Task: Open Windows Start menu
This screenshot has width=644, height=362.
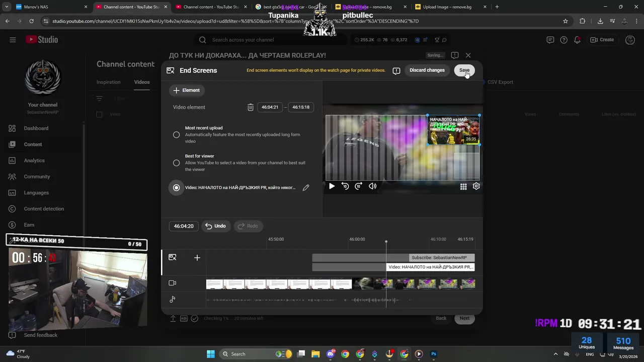Action: pyautogui.click(x=211, y=354)
